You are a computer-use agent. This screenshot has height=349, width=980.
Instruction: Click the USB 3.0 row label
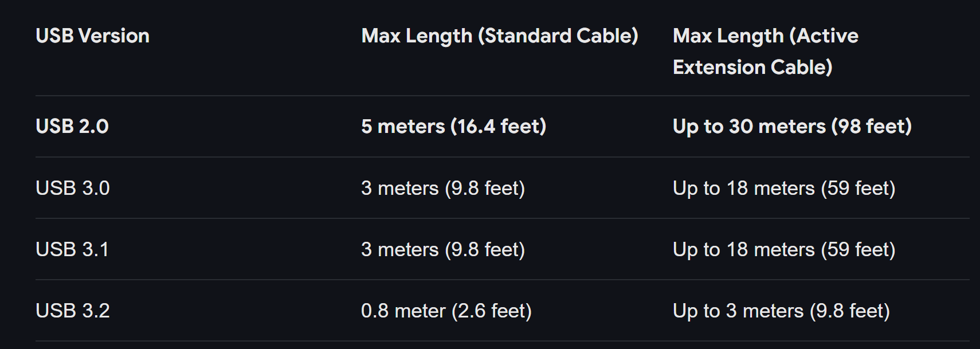point(73,188)
